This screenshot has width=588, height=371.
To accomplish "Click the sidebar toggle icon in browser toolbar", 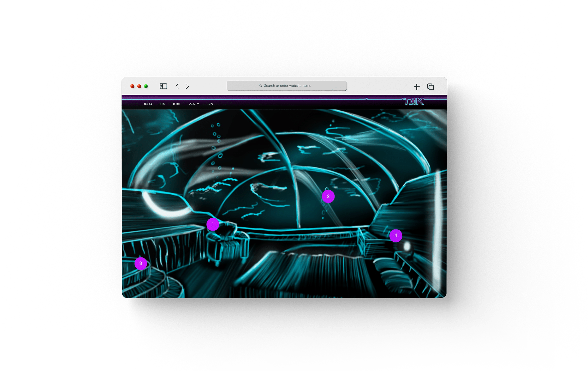I will pyautogui.click(x=163, y=86).
